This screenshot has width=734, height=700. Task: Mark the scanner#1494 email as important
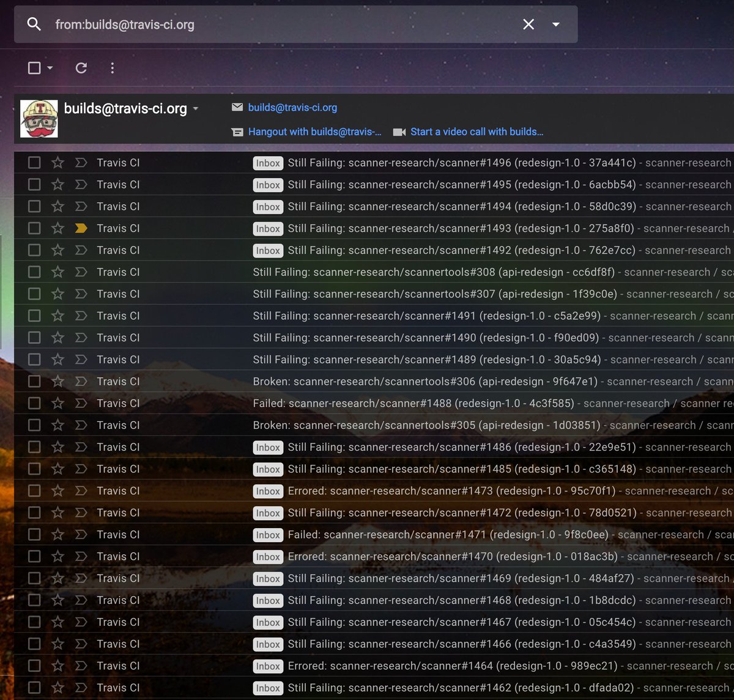(x=81, y=206)
